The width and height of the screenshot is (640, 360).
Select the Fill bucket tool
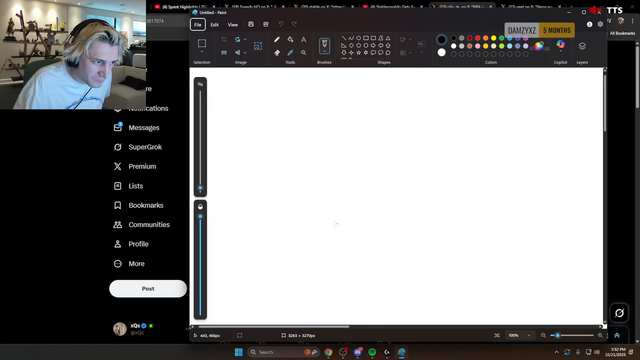click(290, 40)
